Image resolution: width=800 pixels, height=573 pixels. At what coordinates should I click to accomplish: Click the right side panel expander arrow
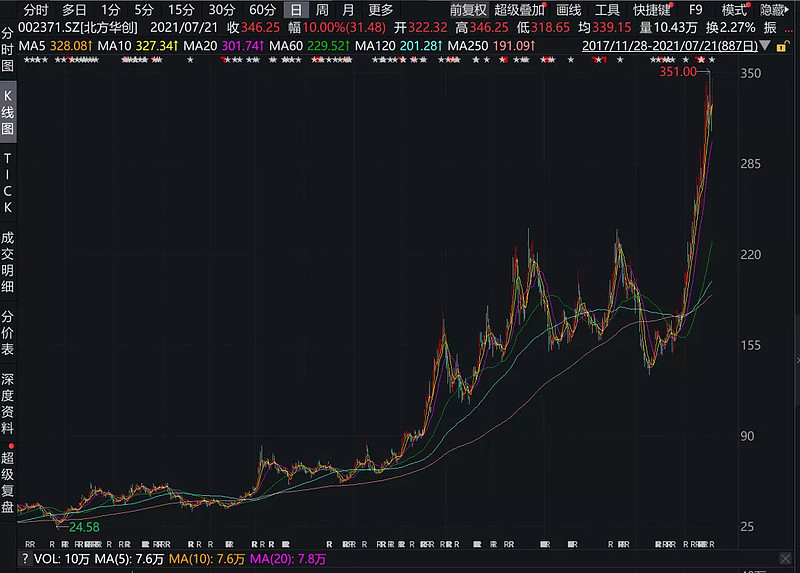point(797,360)
